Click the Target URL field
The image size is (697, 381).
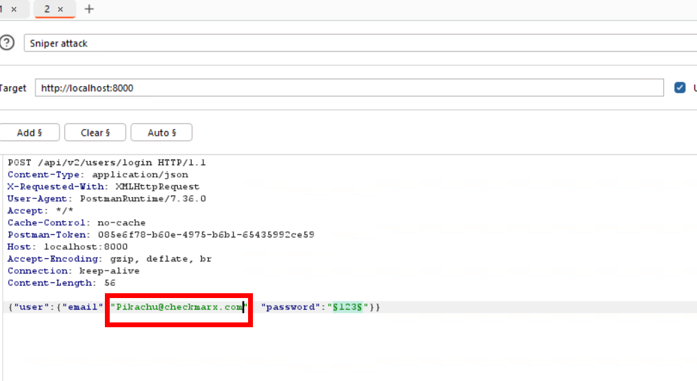(x=349, y=88)
